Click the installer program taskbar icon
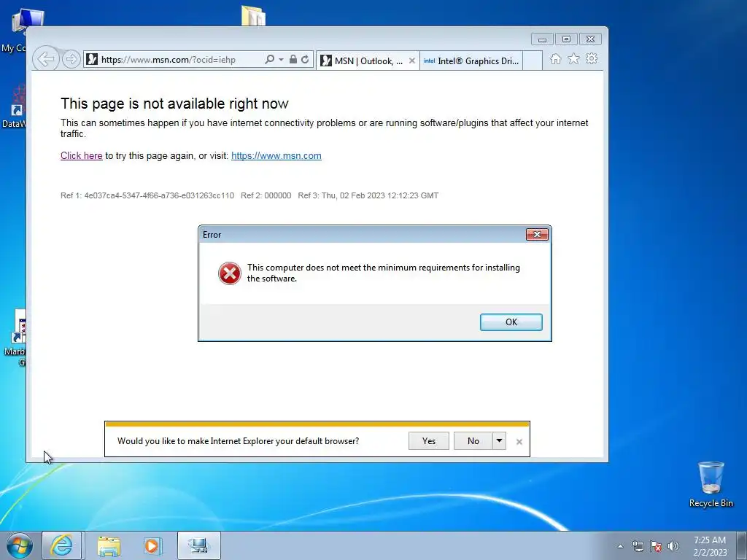The height and width of the screenshot is (560, 747). coord(199,545)
